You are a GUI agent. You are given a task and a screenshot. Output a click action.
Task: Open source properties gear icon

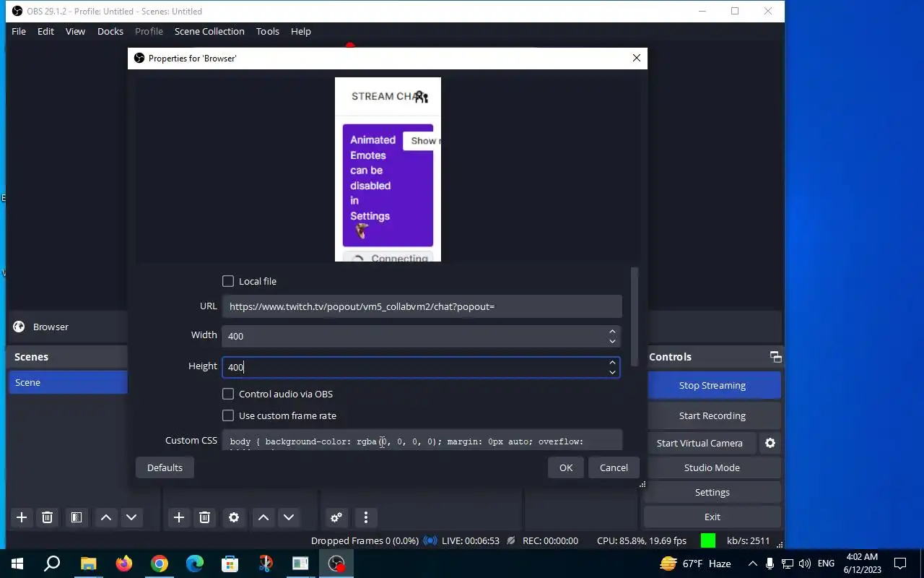point(234,517)
